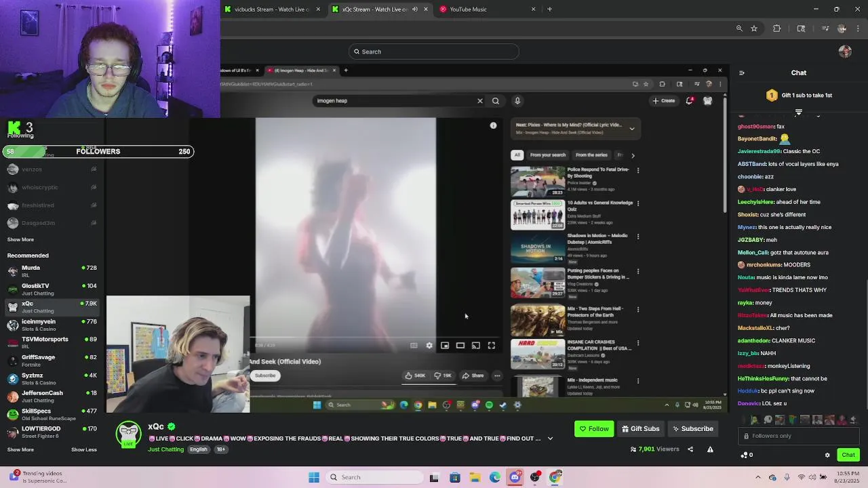Clear the imogen heap YouTube search
This screenshot has width=868, height=488.
click(x=480, y=101)
